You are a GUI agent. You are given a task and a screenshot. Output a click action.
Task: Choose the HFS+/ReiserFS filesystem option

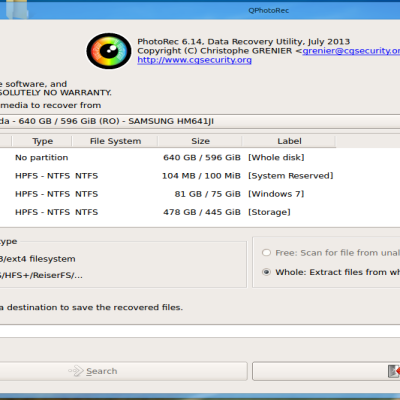pos(41,276)
